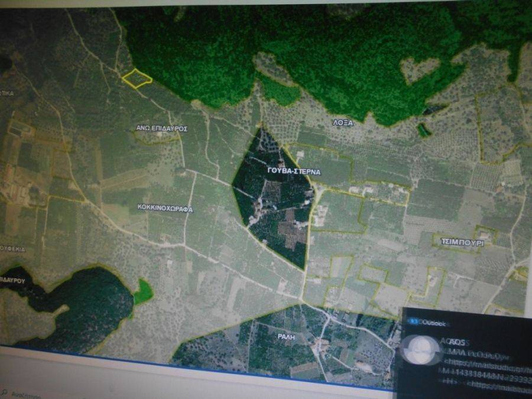This screenshot has width=532, height=399.
Task: Click the ΚΟΚΚΙΝΟΧΩΡΑΦΑ map label
Action: [x=165, y=209]
